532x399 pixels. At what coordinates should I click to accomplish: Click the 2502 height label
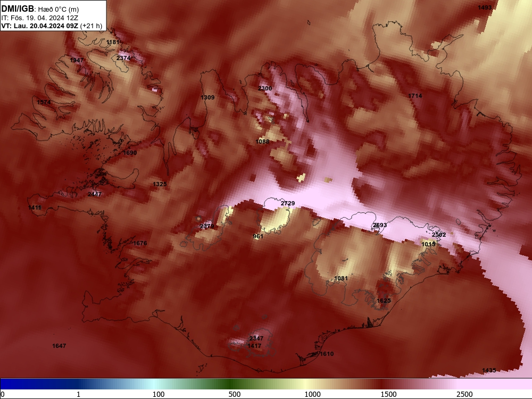[439, 235]
